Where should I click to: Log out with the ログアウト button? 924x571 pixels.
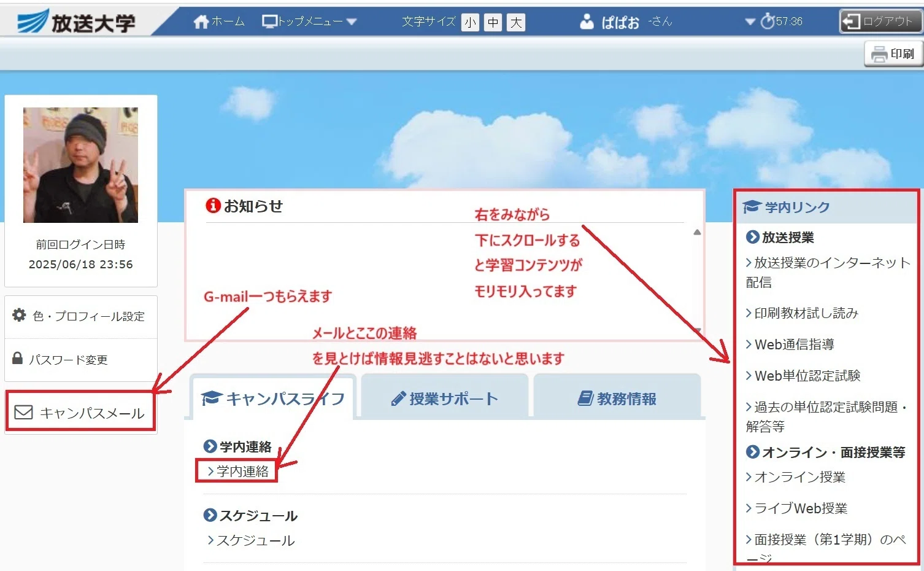click(880, 21)
